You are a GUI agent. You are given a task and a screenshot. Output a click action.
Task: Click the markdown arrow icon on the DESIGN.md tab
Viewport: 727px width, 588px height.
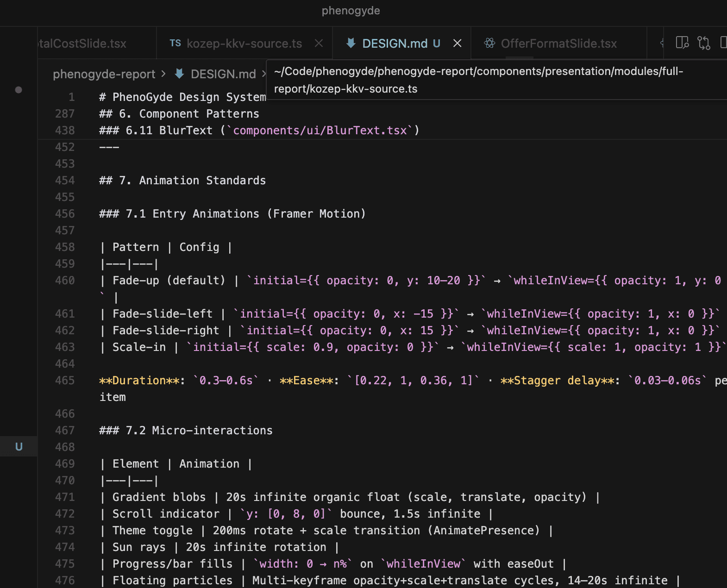click(x=351, y=43)
